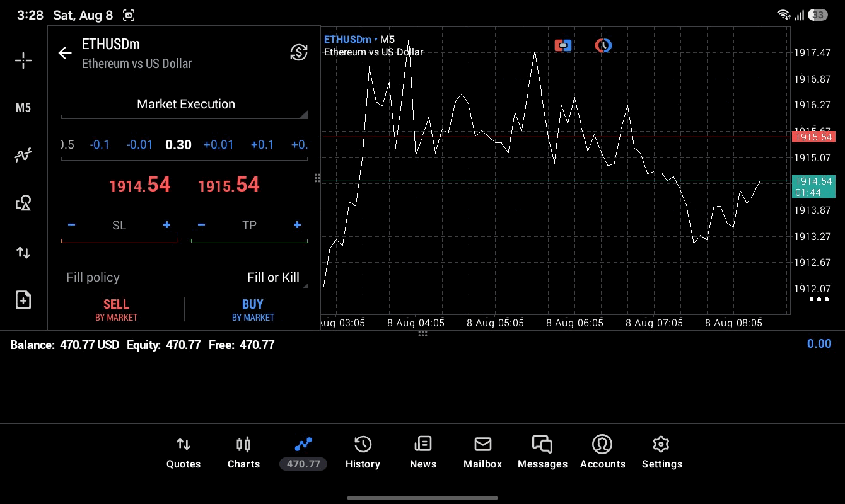The width and height of the screenshot is (845, 504).
Task: Tap the trade arrows icon in left sidebar
Action: pyautogui.click(x=23, y=253)
